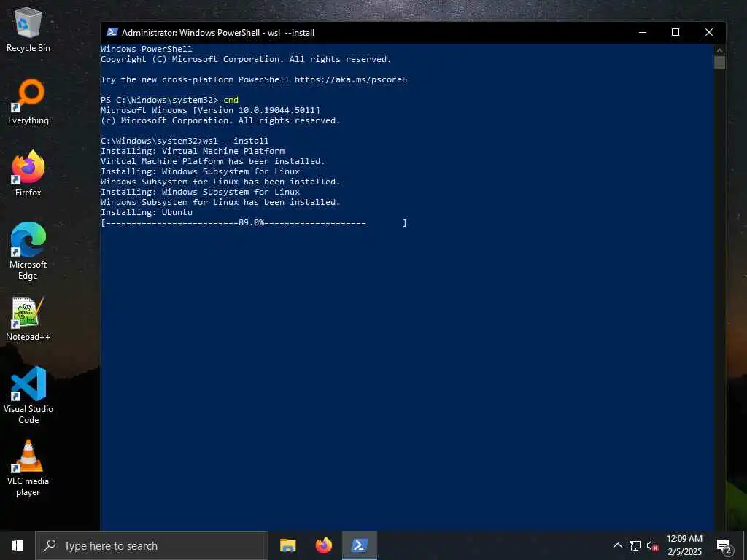Show hidden system tray icons
The image size is (747, 560).
click(x=617, y=545)
